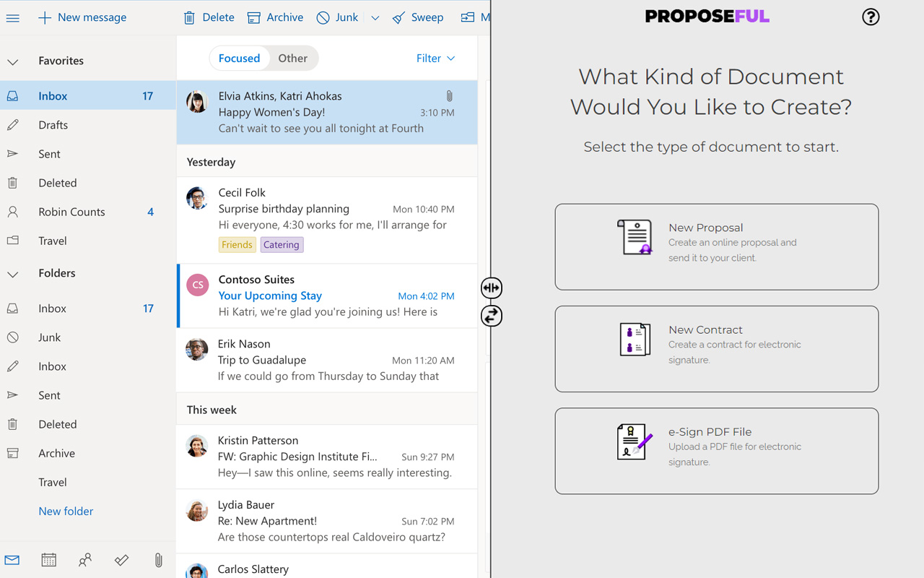The image size is (924, 578).
Task: Open People contacts from bottom bar
Action: [x=85, y=560]
